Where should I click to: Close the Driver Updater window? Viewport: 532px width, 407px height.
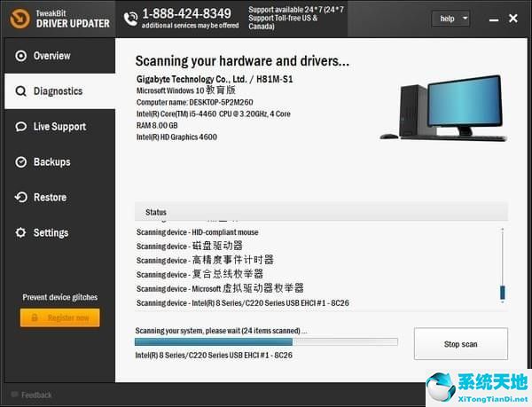(513, 19)
